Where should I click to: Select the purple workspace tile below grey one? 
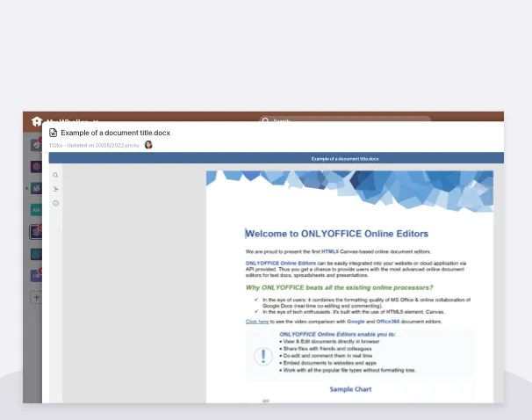pos(36,167)
